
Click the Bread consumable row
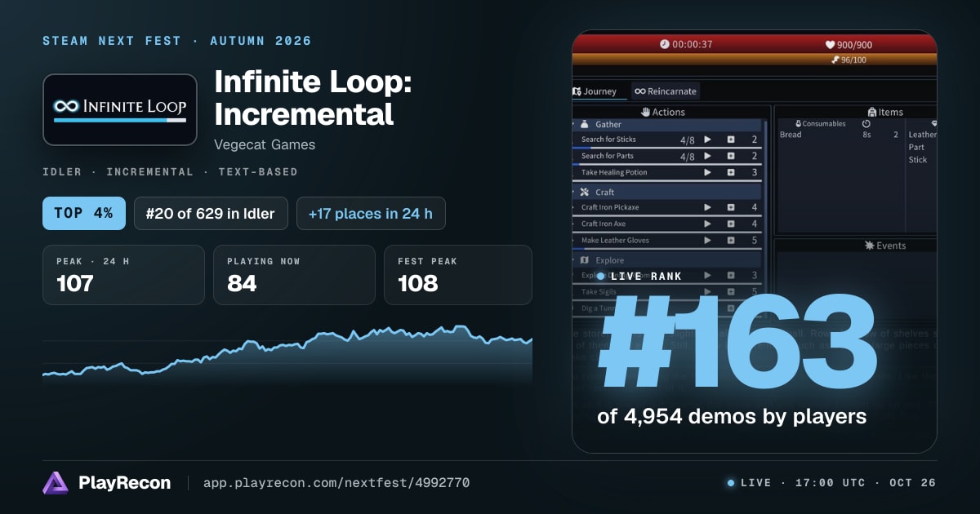point(840,135)
